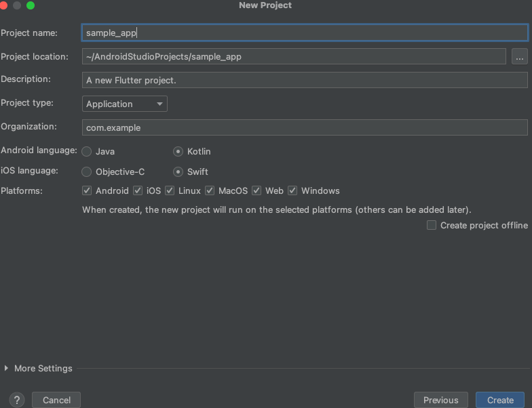Select Kotlin as Android language

click(x=178, y=152)
